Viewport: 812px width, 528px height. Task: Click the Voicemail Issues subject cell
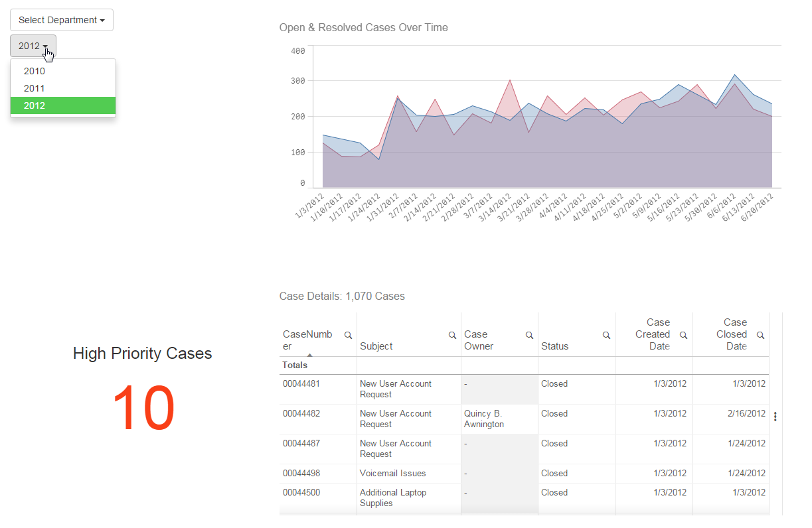(x=393, y=473)
